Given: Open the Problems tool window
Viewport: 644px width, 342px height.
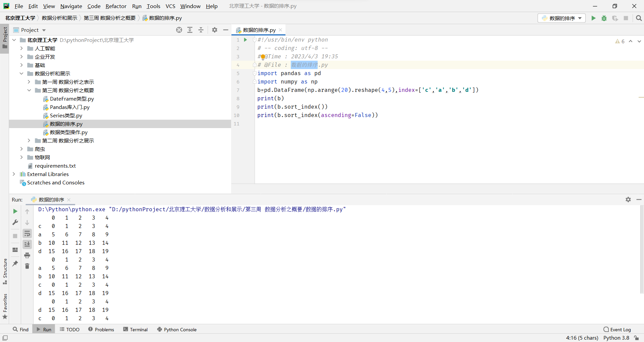Looking at the screenshot, I should tap(101, 330).
